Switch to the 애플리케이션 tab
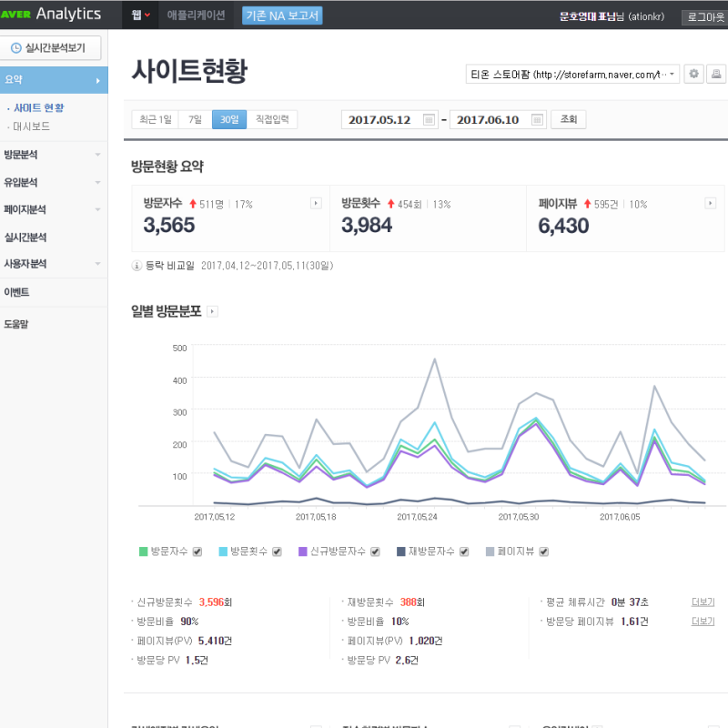Image resolution: width=728 pixels, height=728 pixels. (x=196, y=15)
